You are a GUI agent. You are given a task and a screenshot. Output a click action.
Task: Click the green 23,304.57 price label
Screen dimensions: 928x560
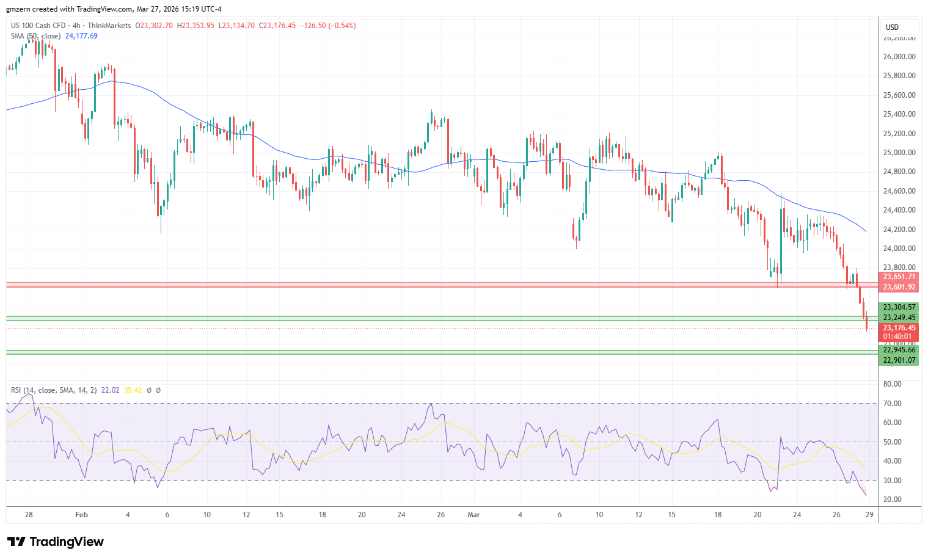pyautogui.click(x=899, y=307)
